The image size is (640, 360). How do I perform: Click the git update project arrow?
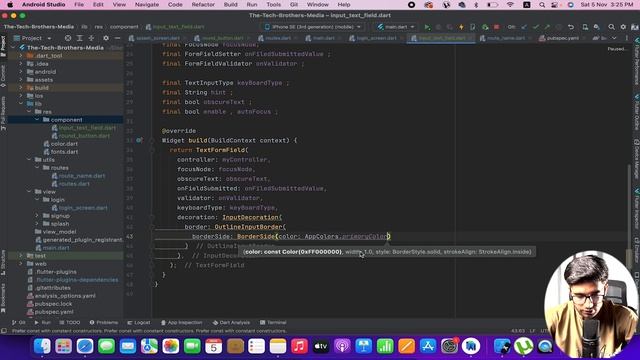click(x=524, y=27)
